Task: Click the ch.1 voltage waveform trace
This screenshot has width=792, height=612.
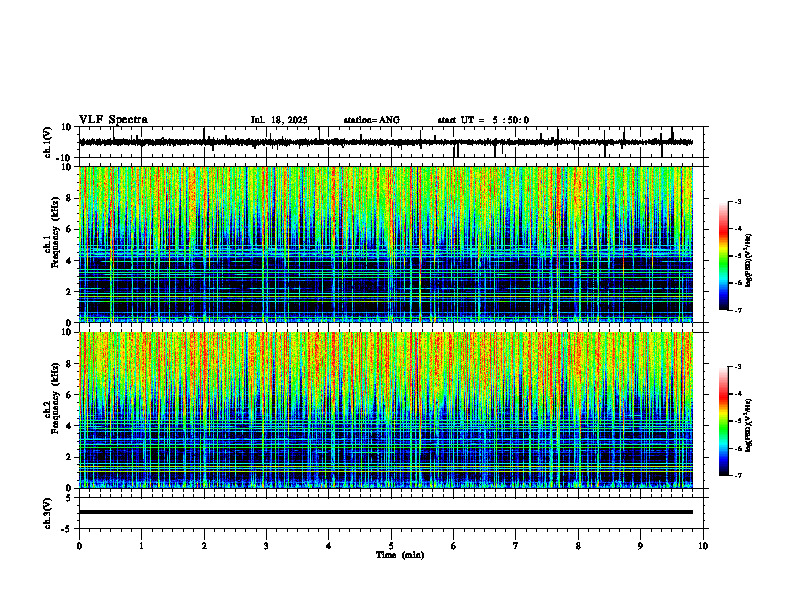Action: 386,142
